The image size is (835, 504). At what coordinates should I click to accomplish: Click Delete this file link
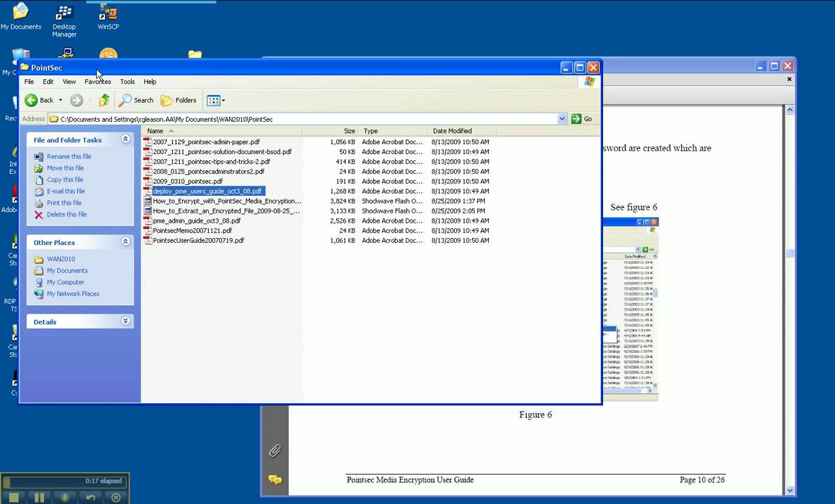[67, 214]
